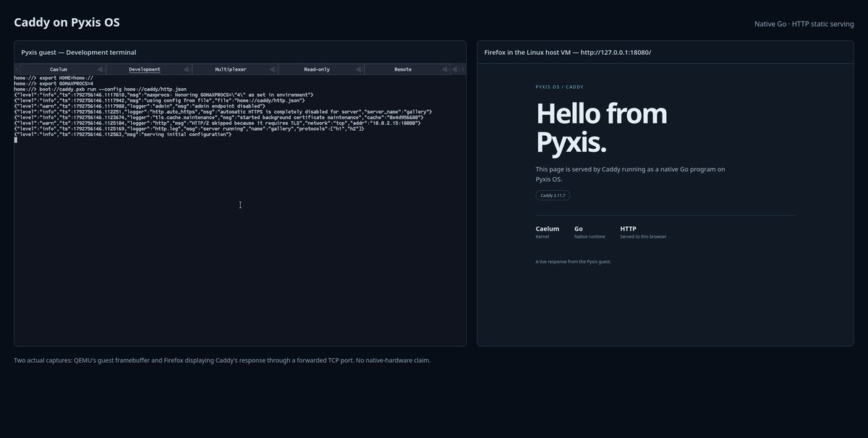Viewport: 868px width, 438px height.
Task: Click the triangle icon on Remote tab
Action: coord(444,69)
